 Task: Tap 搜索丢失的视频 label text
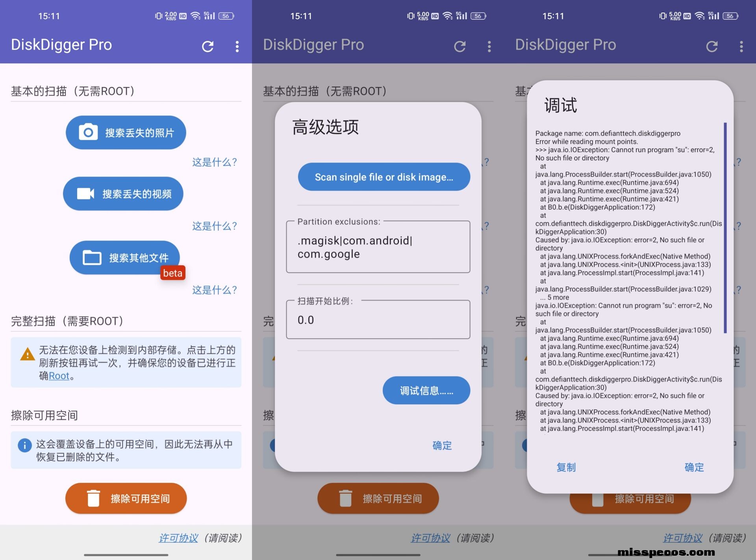point(137,194)
